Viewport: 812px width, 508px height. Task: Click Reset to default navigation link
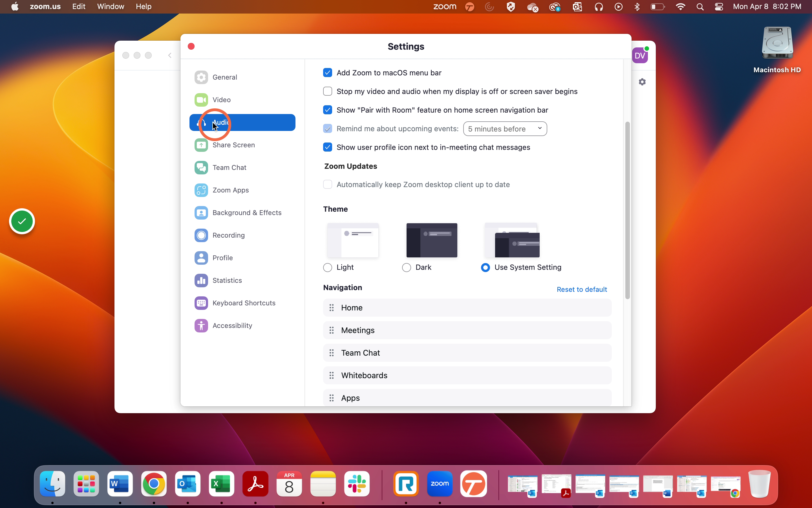pyautogui.click(x=582, y=290)
